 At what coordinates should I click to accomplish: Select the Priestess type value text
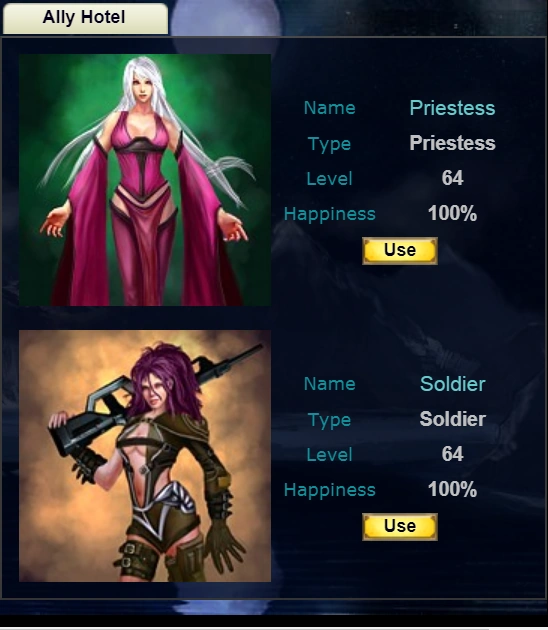tap(452, 143)
